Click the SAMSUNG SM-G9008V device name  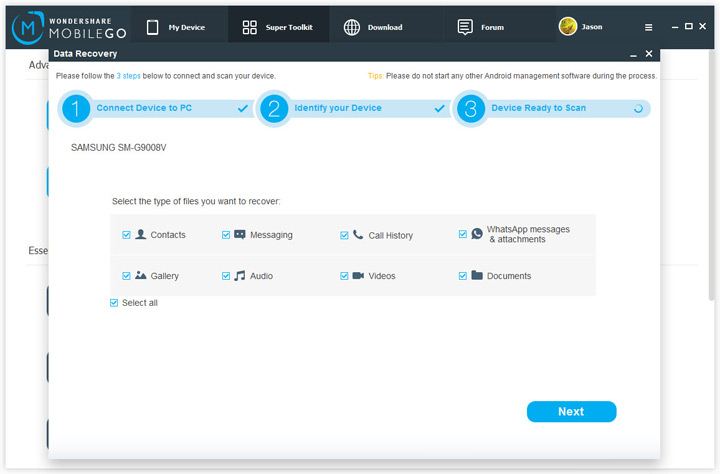coord(118,147)
